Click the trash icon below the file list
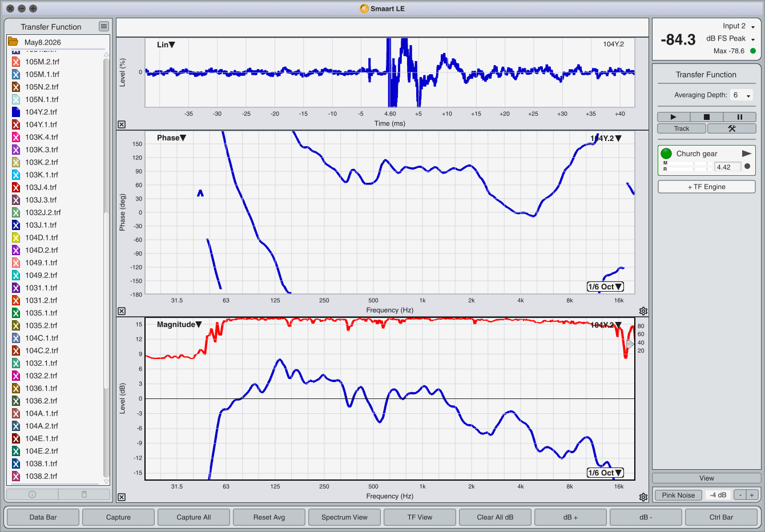The width and height of the screenshot is (765, 532). (84, 494)
